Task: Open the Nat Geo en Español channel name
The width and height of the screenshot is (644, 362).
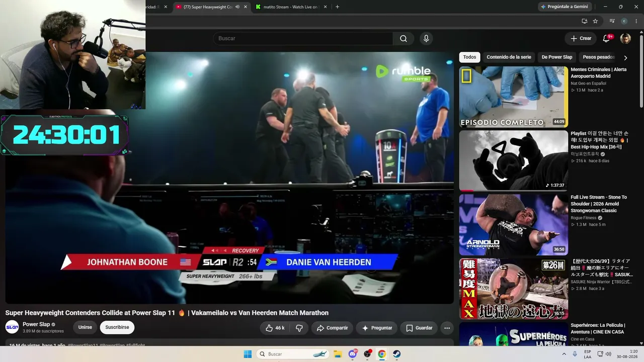Action: click(x=589, y=83)
